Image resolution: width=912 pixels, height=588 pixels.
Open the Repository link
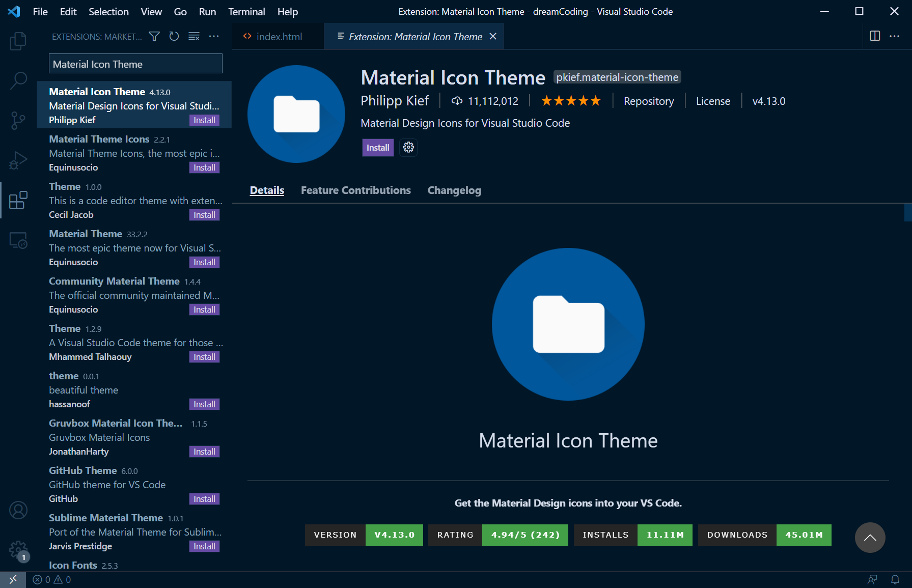pyautogui.click(x=649, y=101)
